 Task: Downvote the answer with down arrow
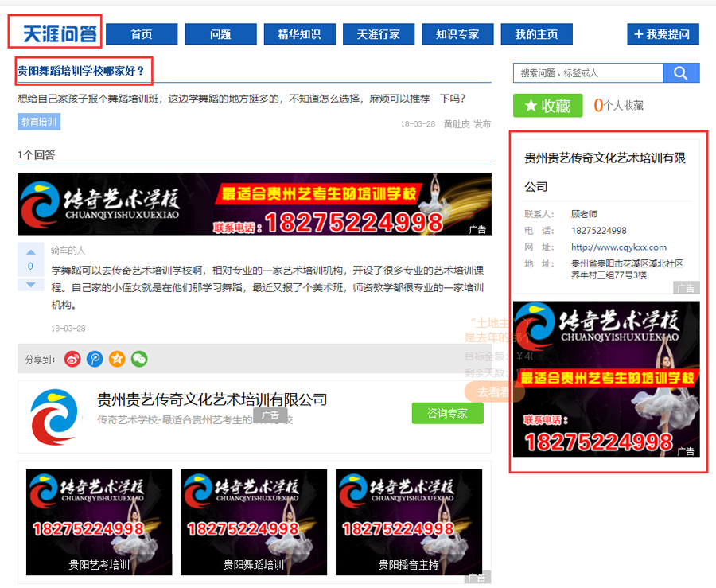point(30,285)
